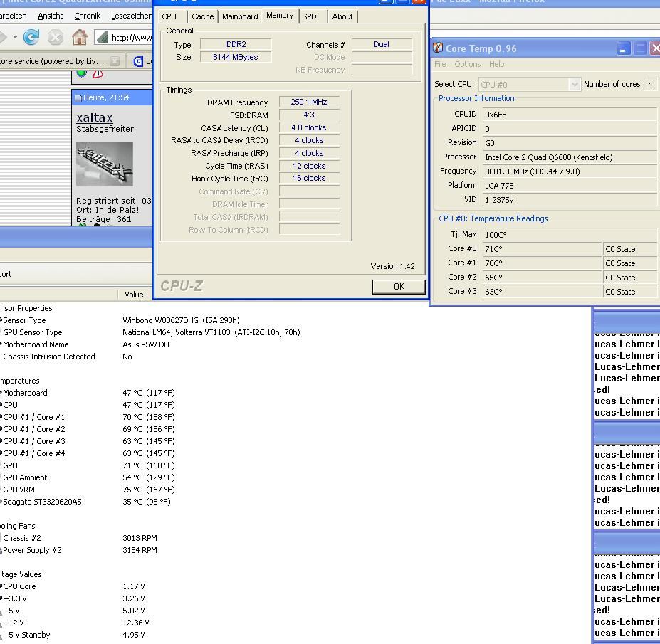
Task: Select Chassis #2 fan row
Action: 79,539
